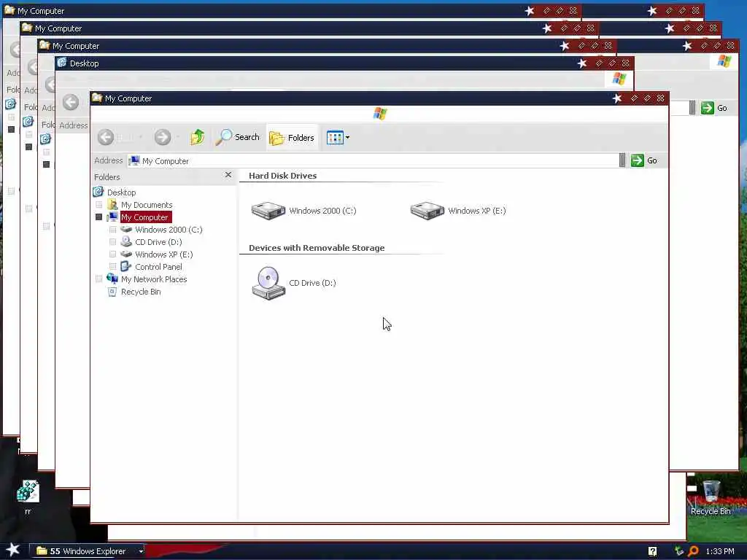Click the star button on the Desktop window title bar
Image resolution: width=747 pixels, height=560 pixels.
(x=581, y=63)
